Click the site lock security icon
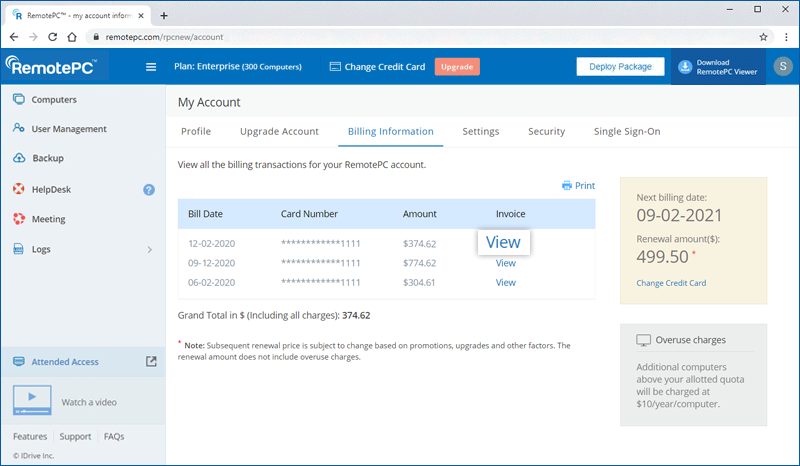Screen dimensions: 800x466 [96, 37]
